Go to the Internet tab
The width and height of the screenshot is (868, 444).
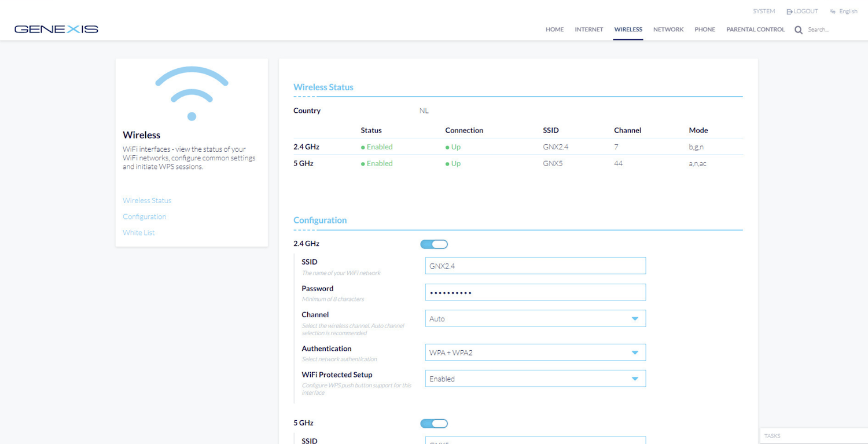[589, 30]
